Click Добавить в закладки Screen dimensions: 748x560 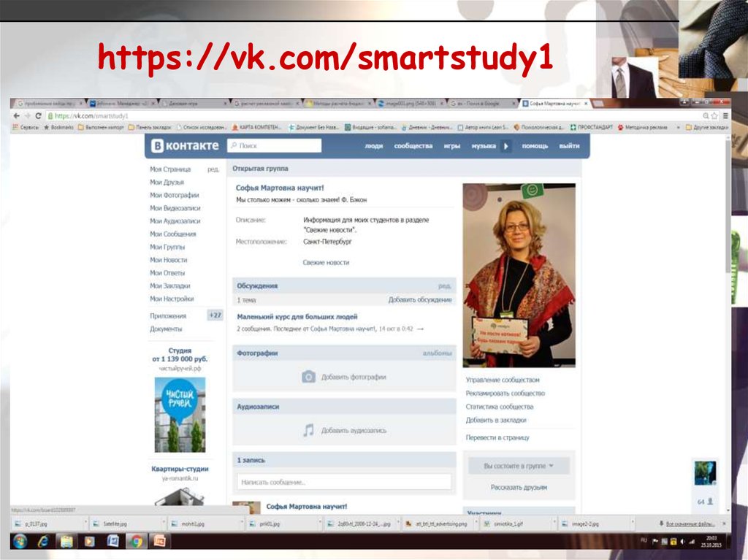coord(496,421)
